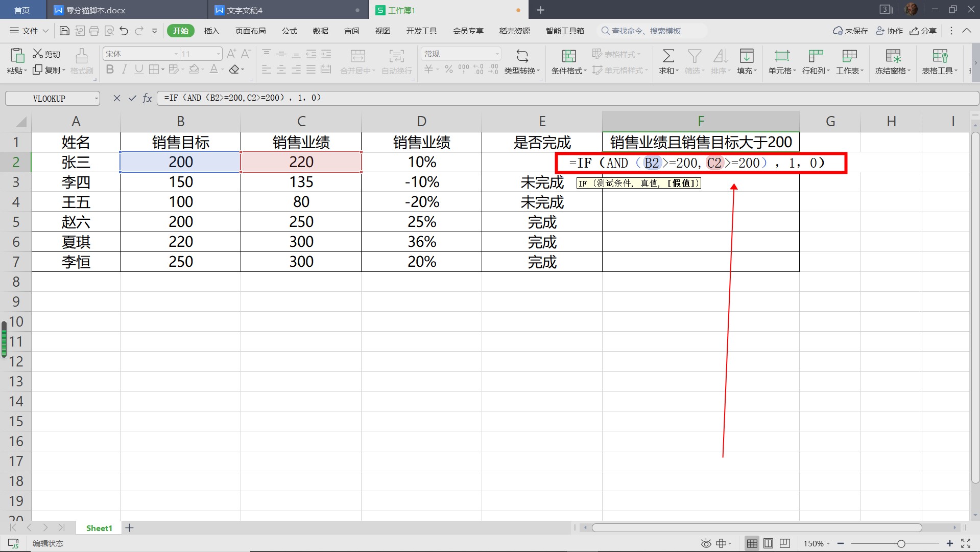Cancel formula entry with X icon

click(117, 98)
